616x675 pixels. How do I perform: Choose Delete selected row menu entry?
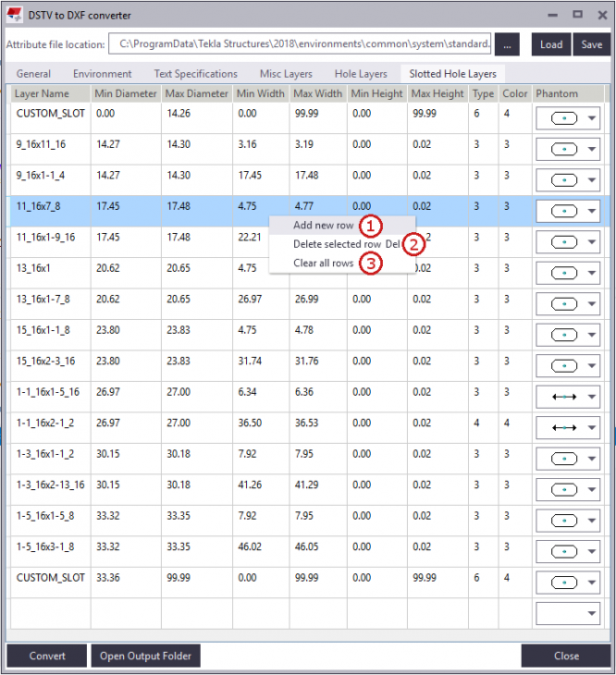342,244
